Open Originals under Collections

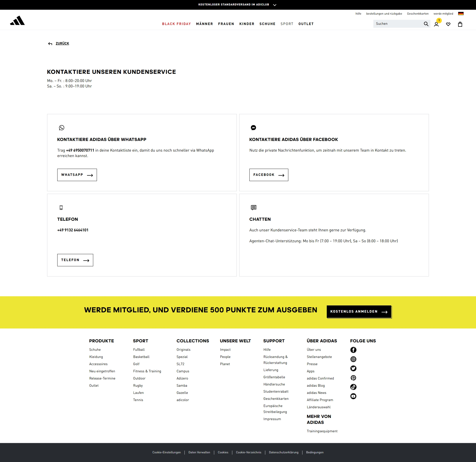click(x=183, y=350)
